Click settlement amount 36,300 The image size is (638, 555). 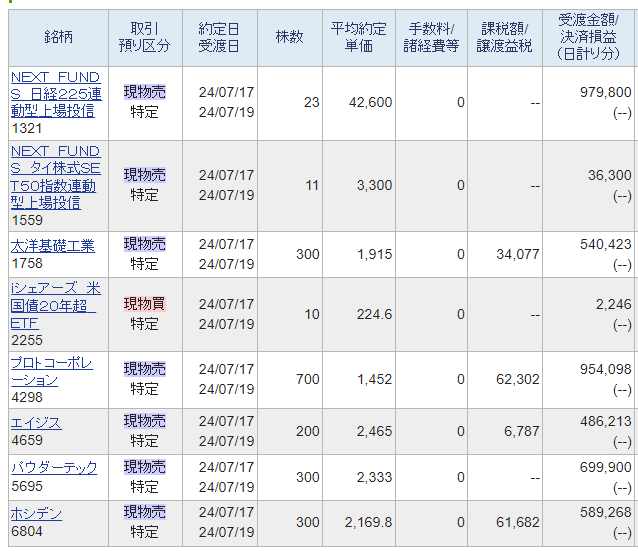[610, 175]
